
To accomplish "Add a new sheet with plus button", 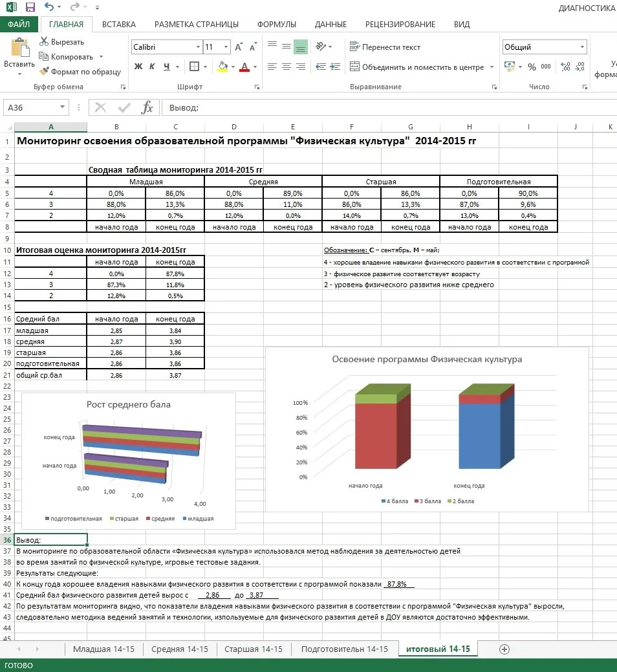I will [504, 649].
